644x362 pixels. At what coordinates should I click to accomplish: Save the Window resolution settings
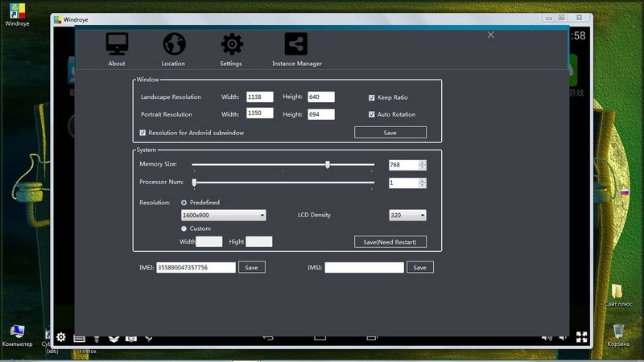click(390, 133)
